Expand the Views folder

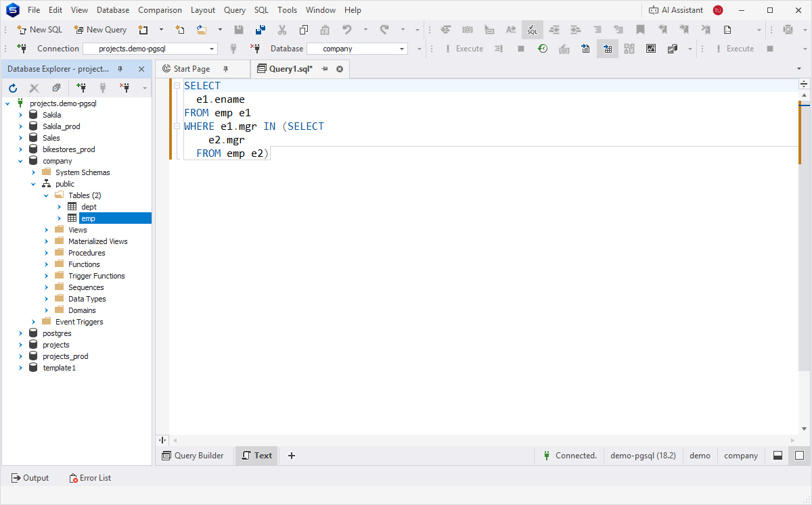point(46,230)
